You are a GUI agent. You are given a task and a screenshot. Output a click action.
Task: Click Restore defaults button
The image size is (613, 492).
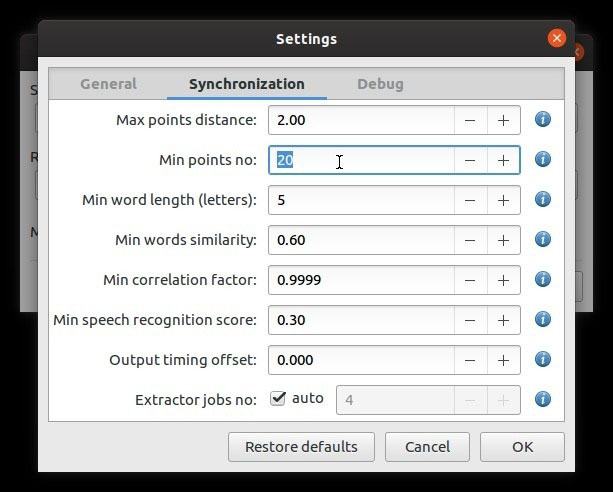[301, 447]
